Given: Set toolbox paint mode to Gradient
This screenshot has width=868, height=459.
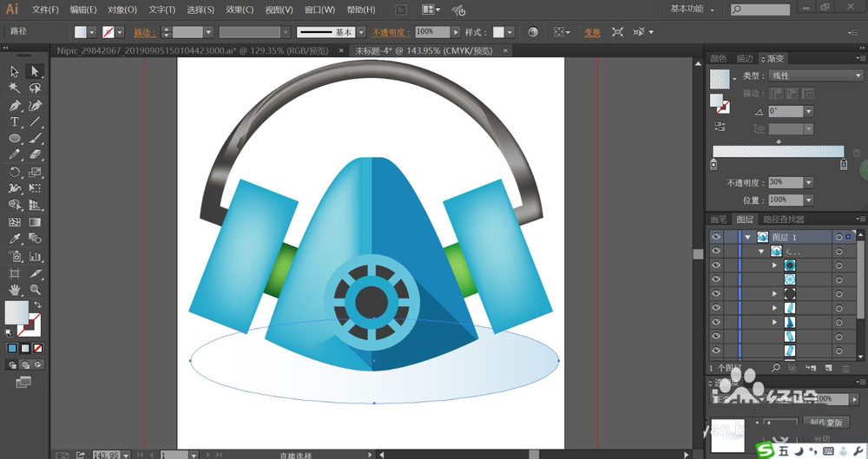Looking at the screenshot, I should [25, 348].
